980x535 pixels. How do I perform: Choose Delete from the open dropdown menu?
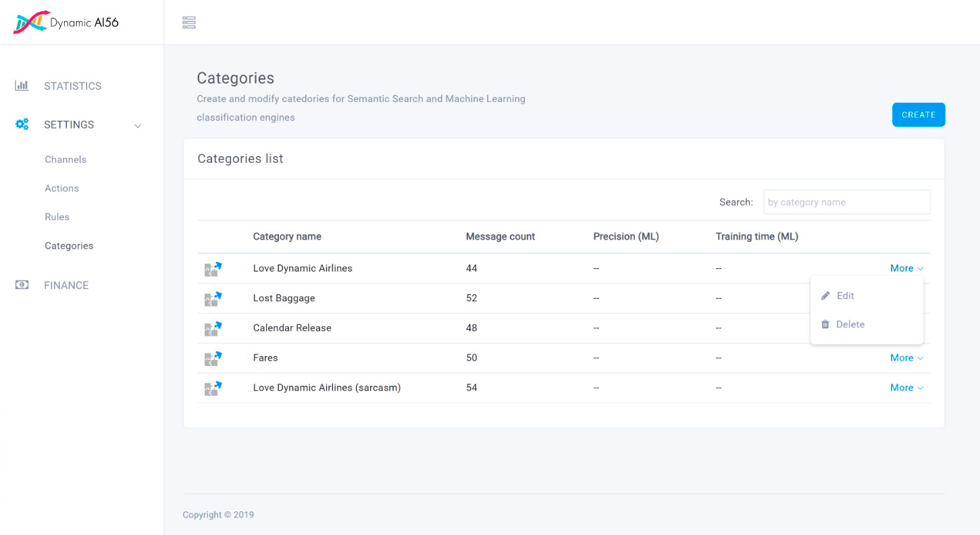pos(849,324)
